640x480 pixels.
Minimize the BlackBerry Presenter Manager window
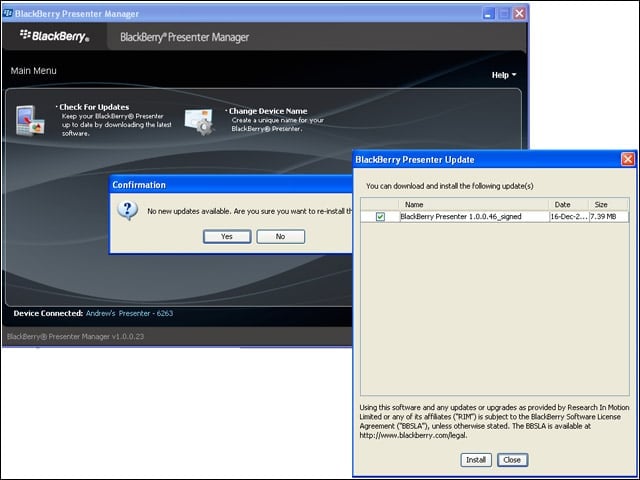(x=488, y=13)
